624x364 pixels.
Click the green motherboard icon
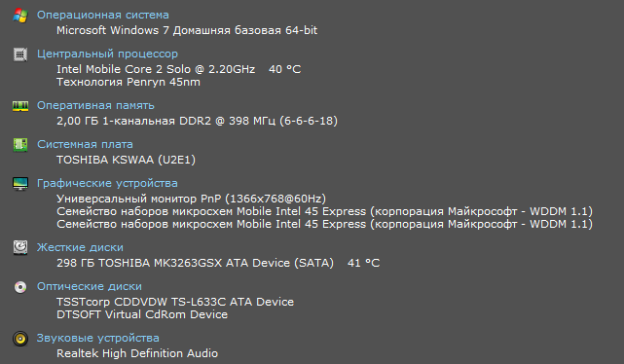click(20, 145)
